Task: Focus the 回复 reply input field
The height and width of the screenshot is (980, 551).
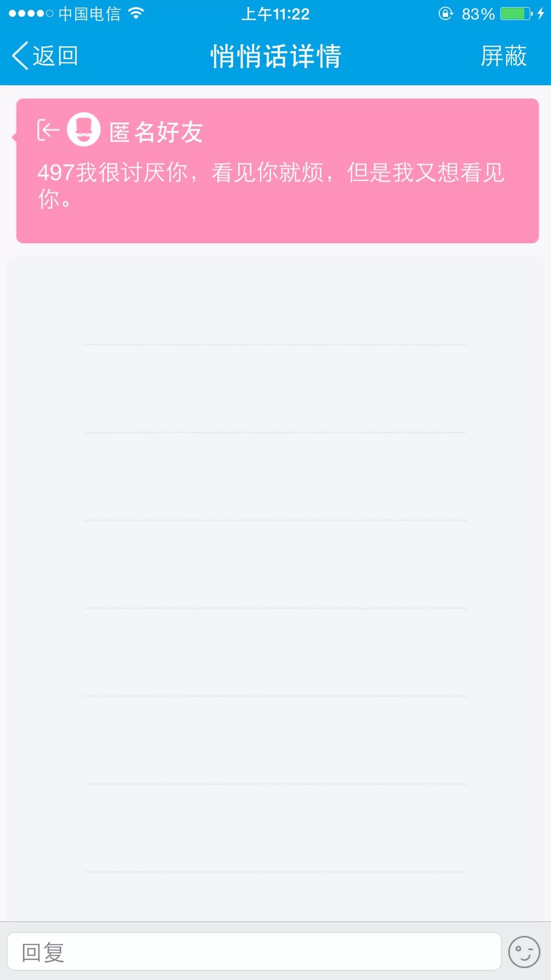Action: [254, 951]
